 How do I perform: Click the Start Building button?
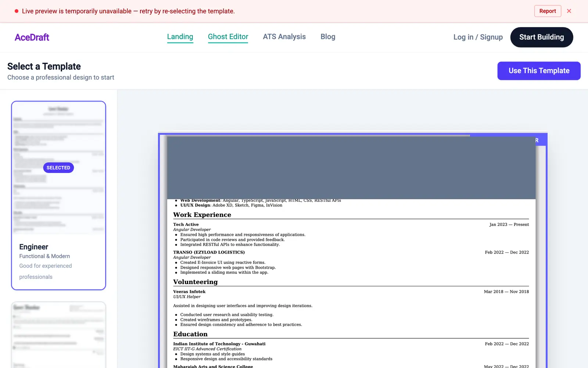(x=541, y=37)
